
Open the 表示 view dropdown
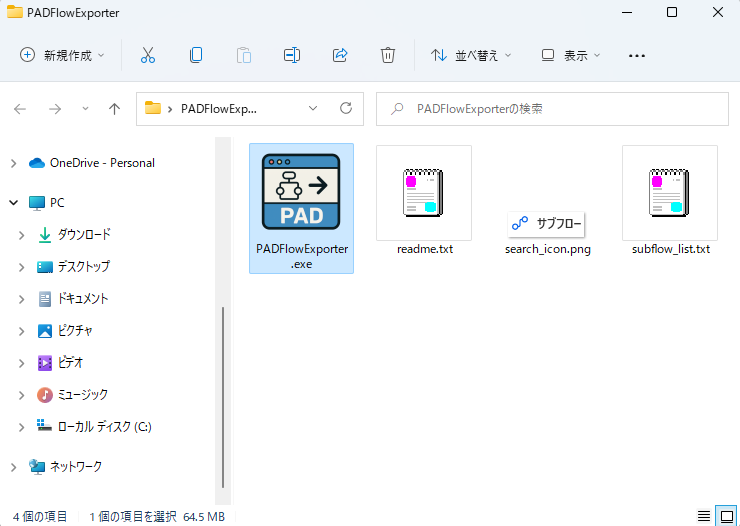[x=571, y=55]
